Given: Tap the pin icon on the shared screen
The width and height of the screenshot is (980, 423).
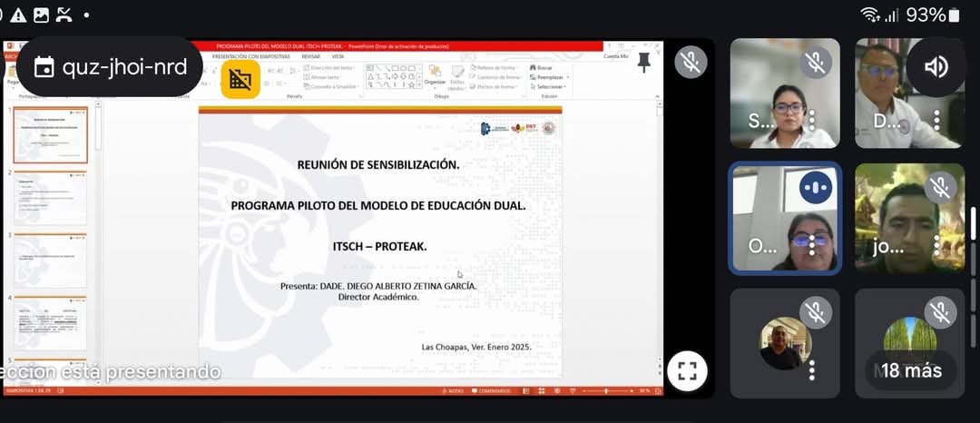Looking at the screenshot, I should coord(644,63).
